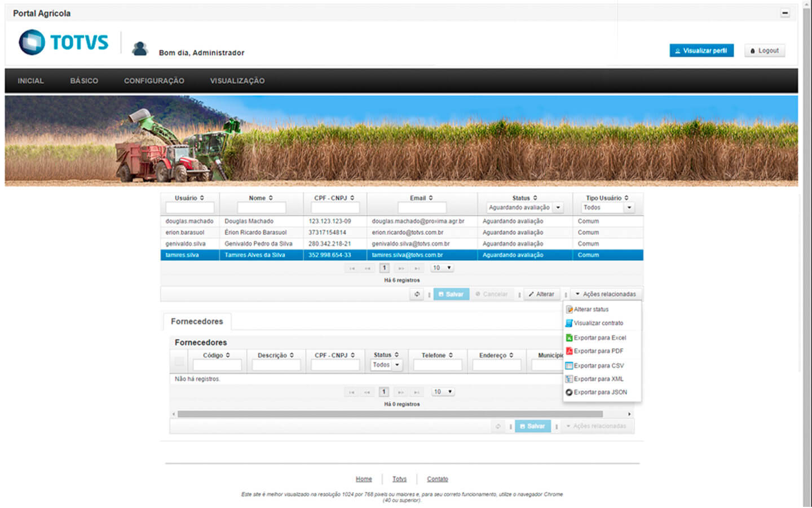Click the Visualizar contrato document icon
The image size is (812, 508).
coord(569,323)
